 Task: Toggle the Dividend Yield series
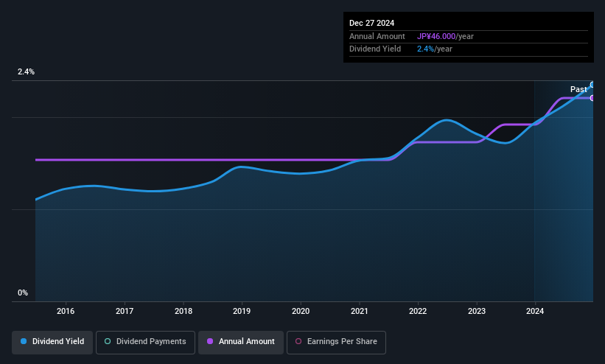pos(52,342)
